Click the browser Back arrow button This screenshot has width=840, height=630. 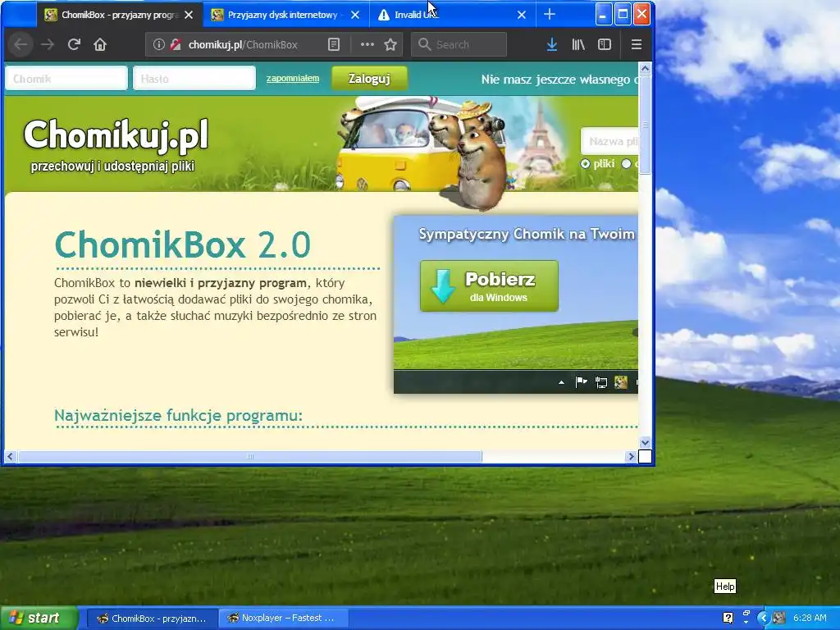coord(21,44)
